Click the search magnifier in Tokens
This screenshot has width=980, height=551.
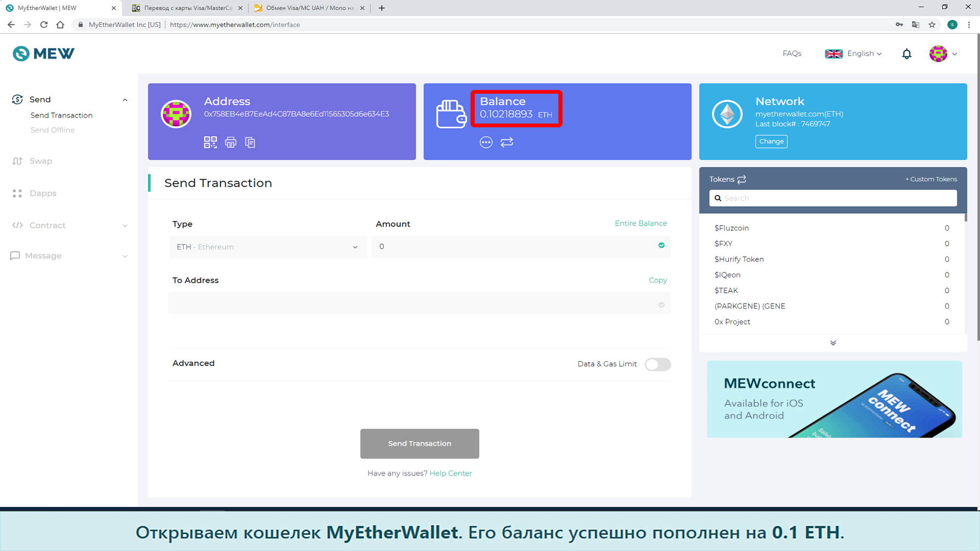(718, 198)
